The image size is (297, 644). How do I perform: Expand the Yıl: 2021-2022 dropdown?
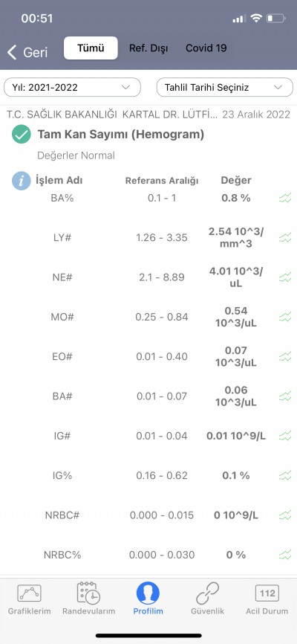[x=72, y=87]
